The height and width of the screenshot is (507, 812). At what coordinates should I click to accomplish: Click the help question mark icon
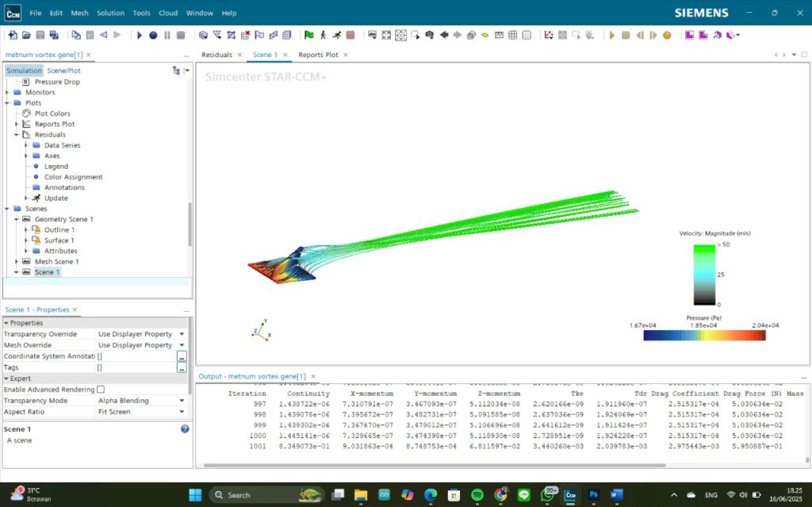pos(185,428)
